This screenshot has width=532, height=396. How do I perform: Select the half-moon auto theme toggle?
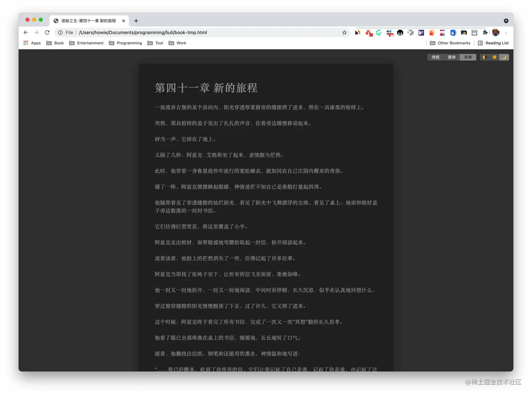484,57
